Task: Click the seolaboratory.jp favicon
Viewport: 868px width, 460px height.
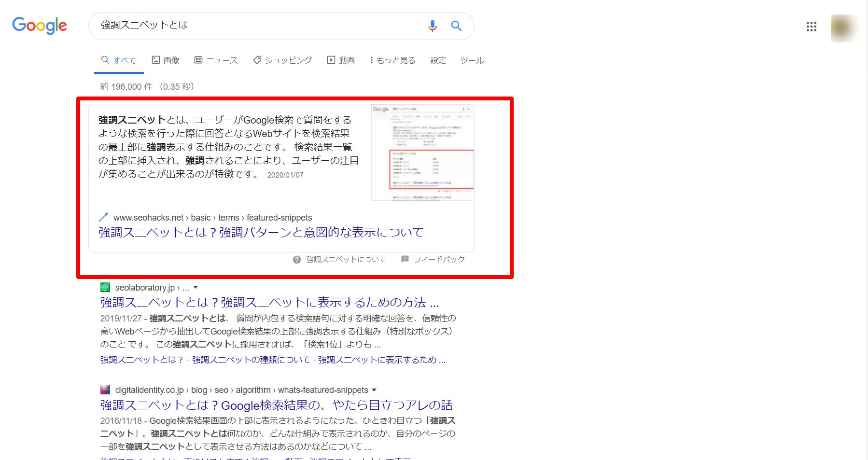Action: coord(105,288)
